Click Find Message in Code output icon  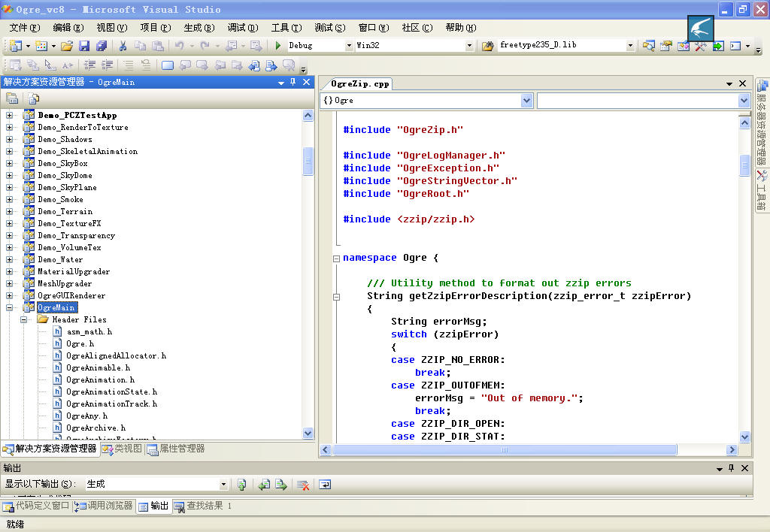(241, 485)
